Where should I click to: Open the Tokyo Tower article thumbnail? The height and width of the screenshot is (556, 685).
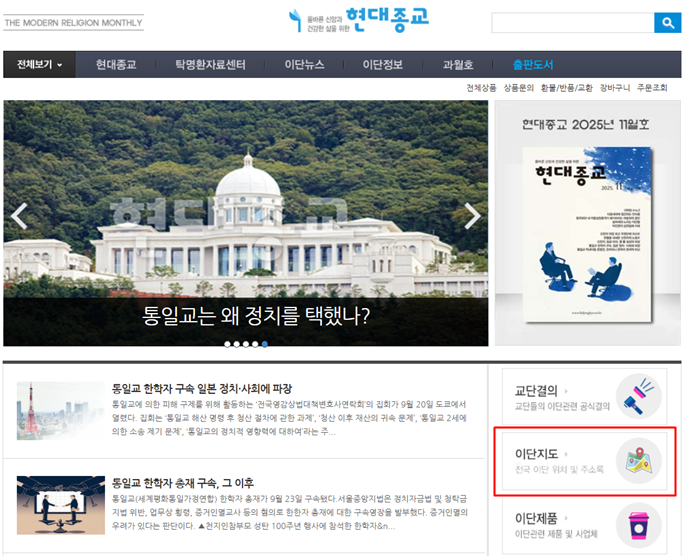pyautogui.click(x=54, y=410)
